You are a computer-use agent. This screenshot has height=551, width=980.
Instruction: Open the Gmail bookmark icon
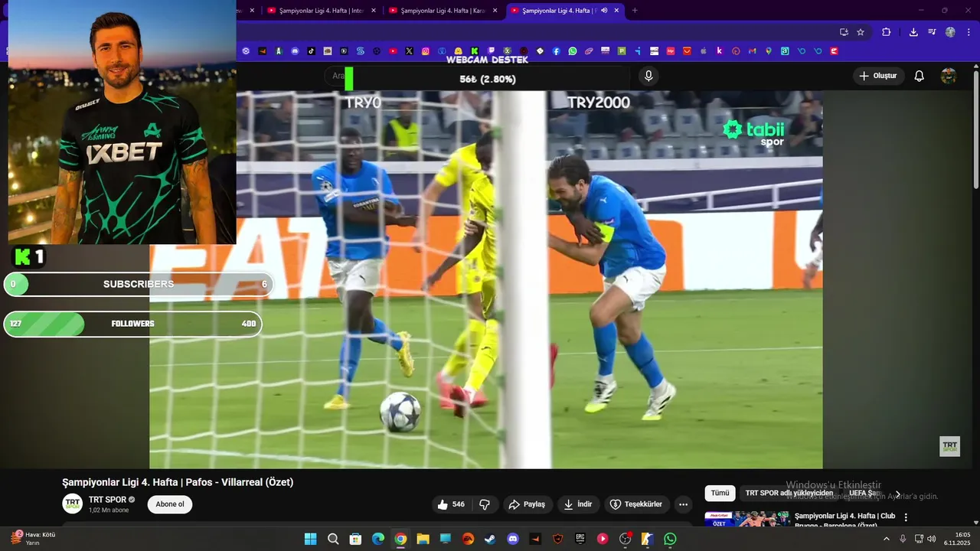coord(753,51)
